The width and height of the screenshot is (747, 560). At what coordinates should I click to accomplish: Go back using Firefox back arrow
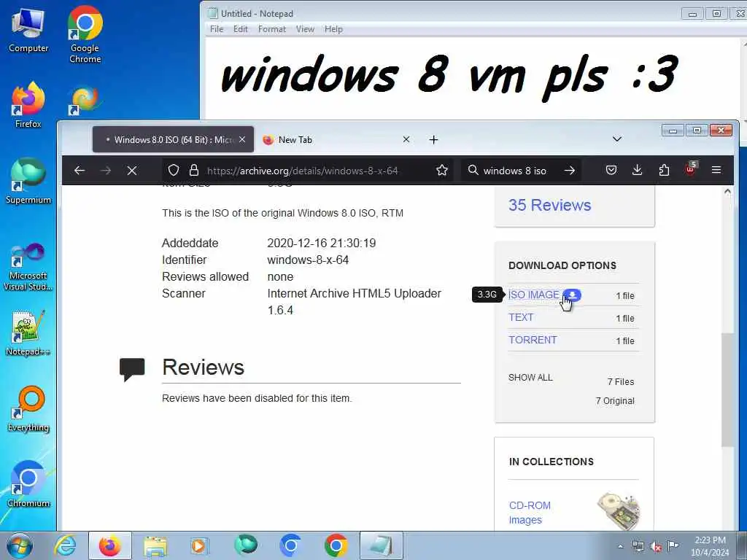pyautogui.click(x=80, y=171)
